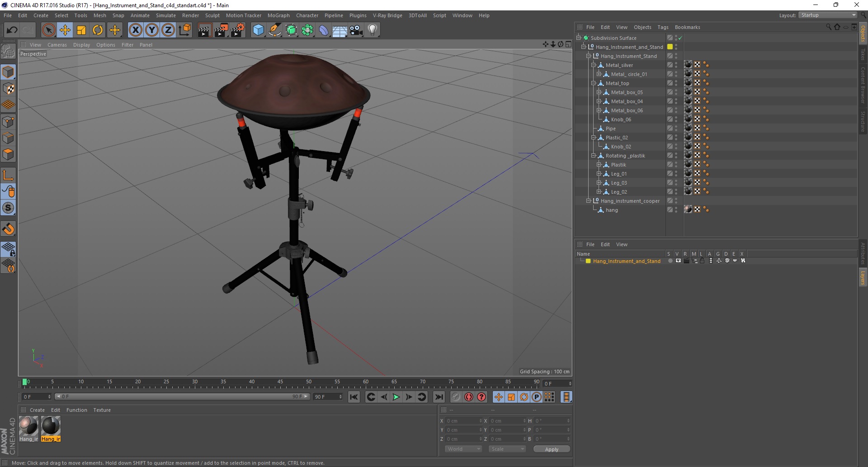
Task: Open the World coordinate dropdown
Action: point(463,449)
